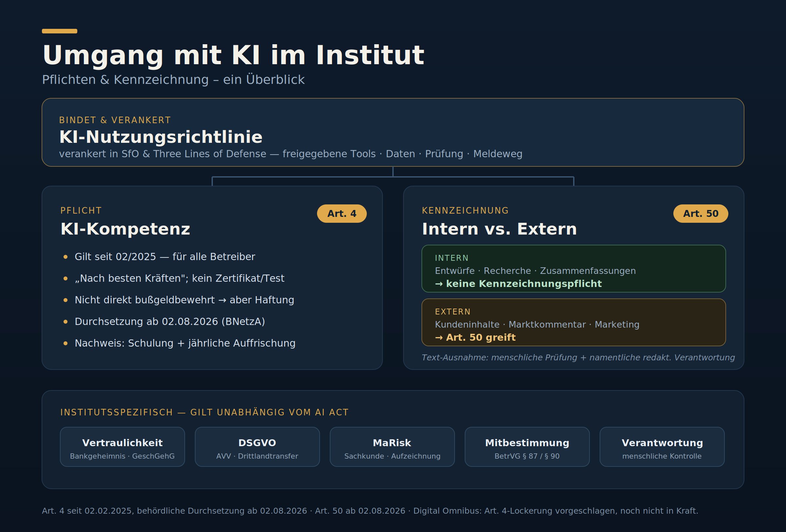Click the heading "KI-Nutzungsrichtlinie"
Viewport: 786px width, 532px height.
tap(161, 137)
